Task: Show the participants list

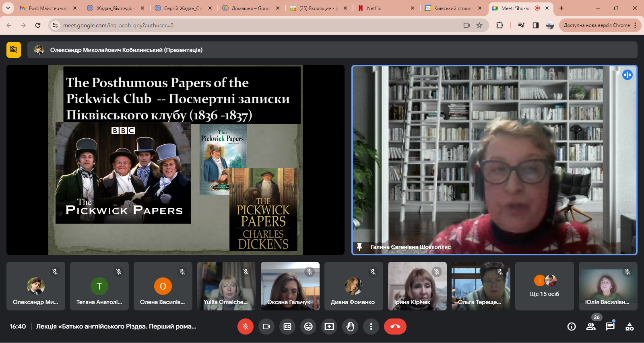Action: point(591,327)
